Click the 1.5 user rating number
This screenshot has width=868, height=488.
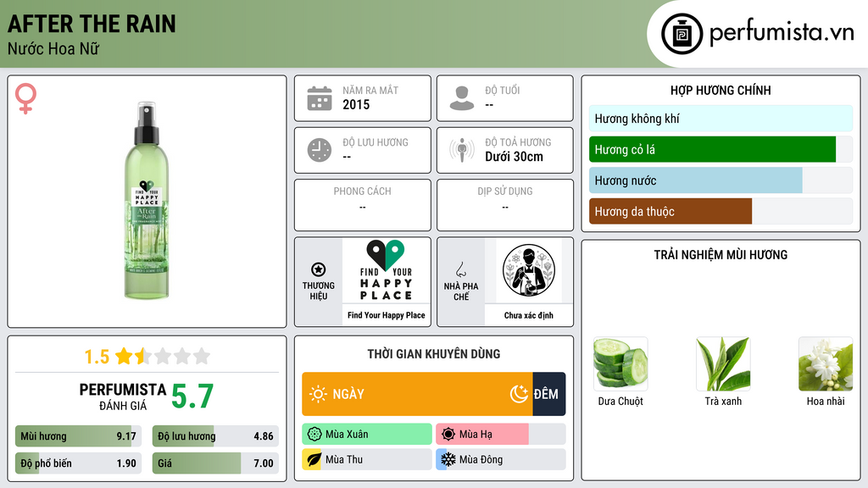click(x=97, y=357)
